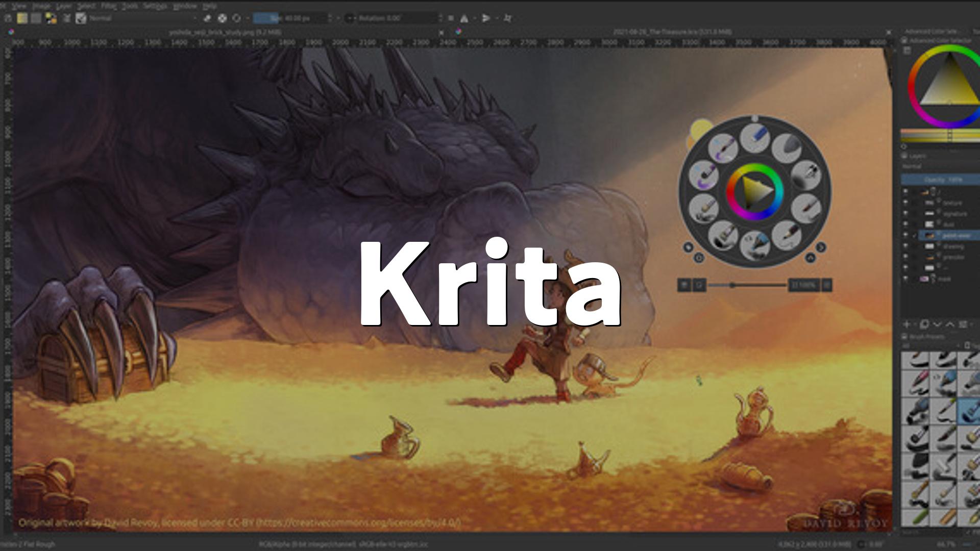Toggle canvas-only mode button below popup palette
Viewport: 980px width, 551px height.
coord(699,285)
